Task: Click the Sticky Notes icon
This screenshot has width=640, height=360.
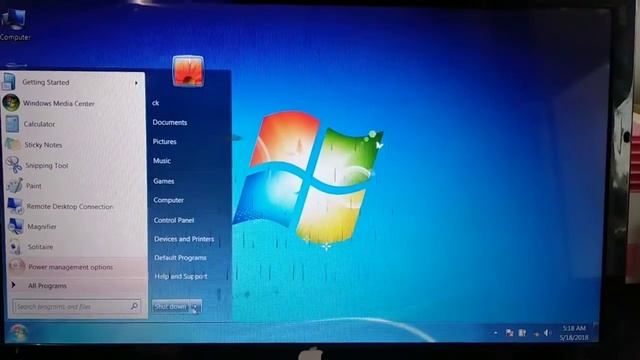Action: [x=12, y=144]
